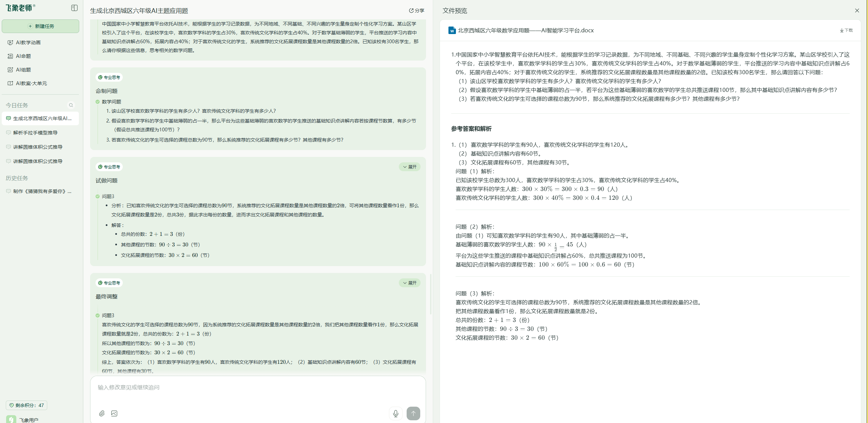Viewport: 868px width, 423px height.
Task: Close the 文件预览 panel
Action: (857, 11)
